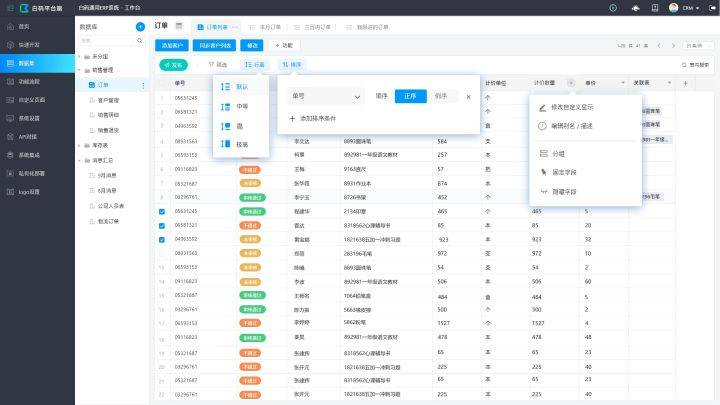Uncheck the checkbox on the 2134印章 row
Screen dimensions: 720x405
point(162,212)
